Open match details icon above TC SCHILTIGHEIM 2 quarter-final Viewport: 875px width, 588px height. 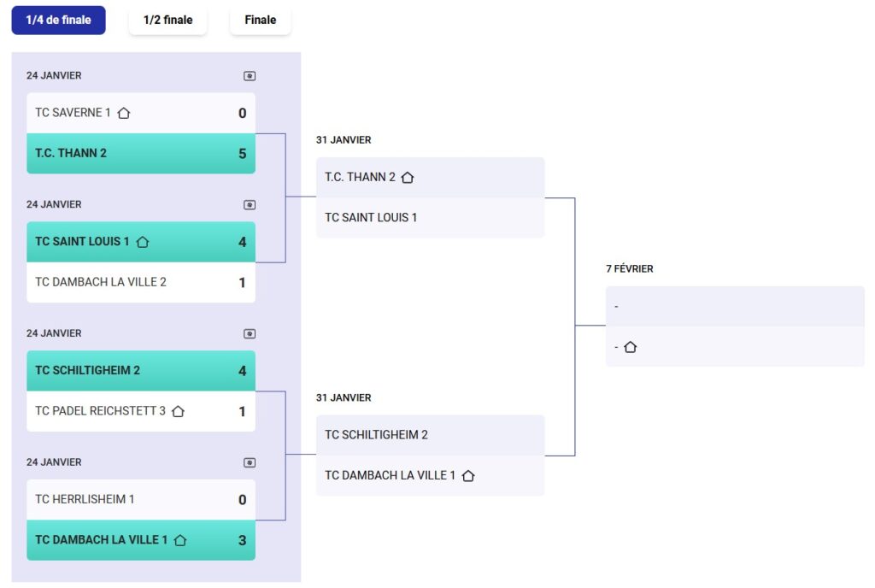click(x=250, y=334)
